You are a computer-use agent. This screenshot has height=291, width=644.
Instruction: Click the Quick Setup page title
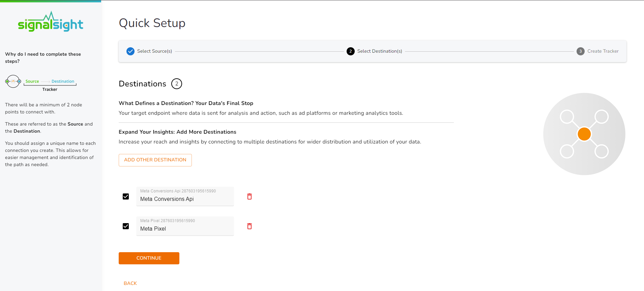pyautogui.click(x=152, y=23)
